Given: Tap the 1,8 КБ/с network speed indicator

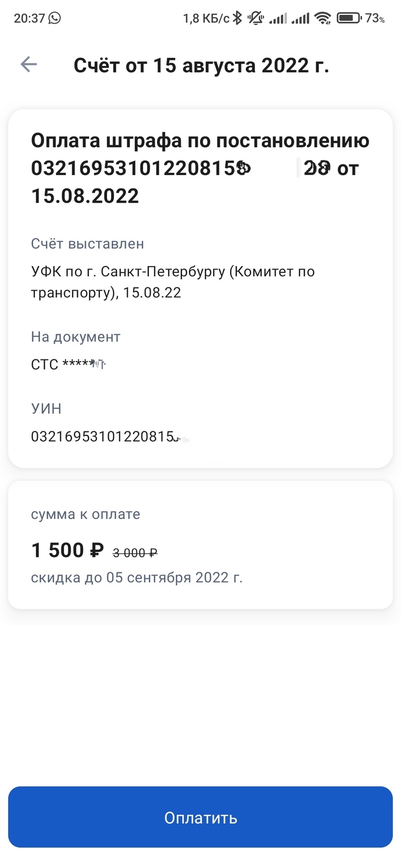Looking at the screenshot, I should tap(206, 19).
